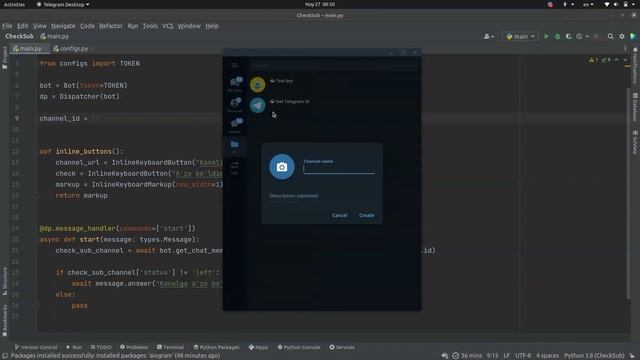Open the main run configuration dropdown
640x360 pixels.
point(520,36)
